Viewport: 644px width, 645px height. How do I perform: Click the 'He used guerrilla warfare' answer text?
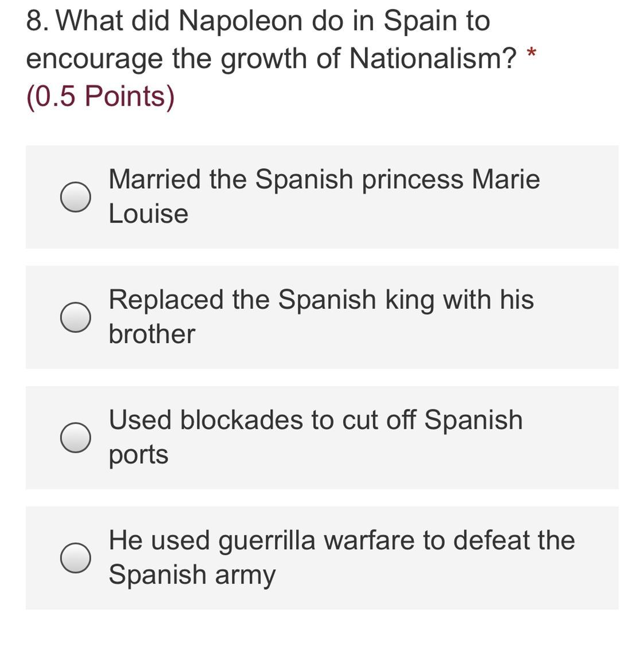coord(342,558)
